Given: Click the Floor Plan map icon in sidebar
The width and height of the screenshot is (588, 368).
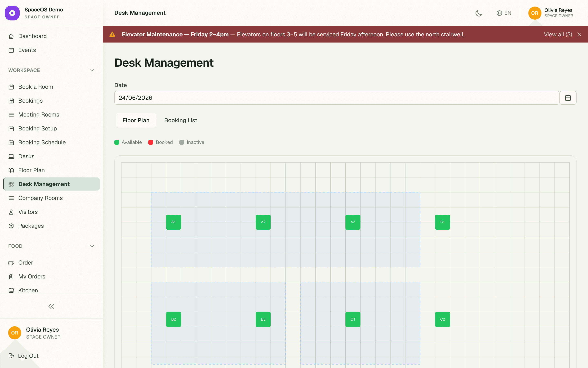Looking at the screenshot, I should coord(11,170).
